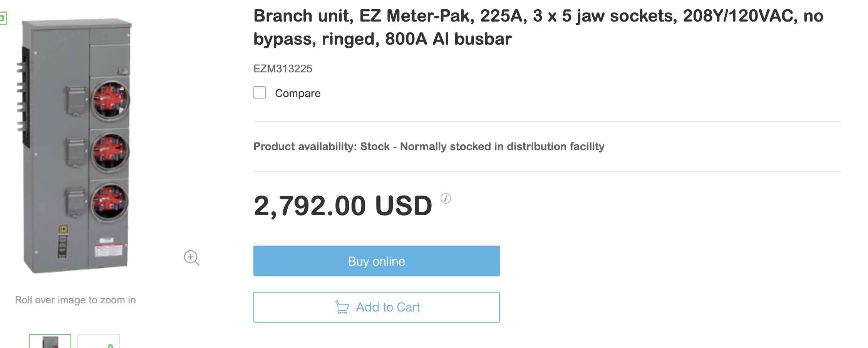Click the 2,792.00 USD price

(x=343, y=206)
